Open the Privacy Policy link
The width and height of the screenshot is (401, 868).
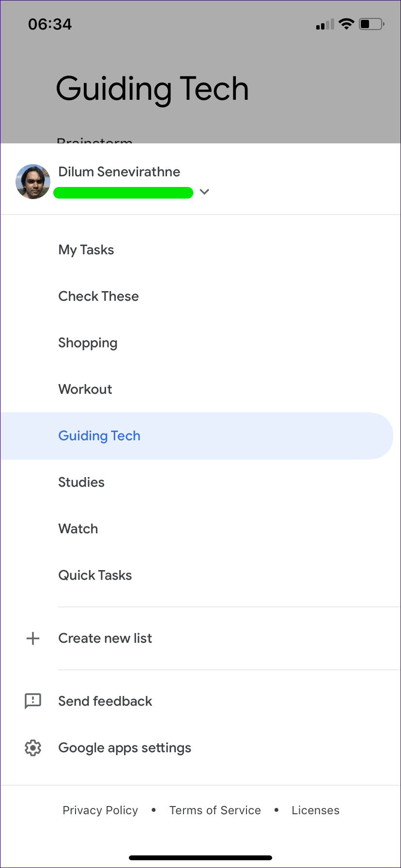[100, 810]
